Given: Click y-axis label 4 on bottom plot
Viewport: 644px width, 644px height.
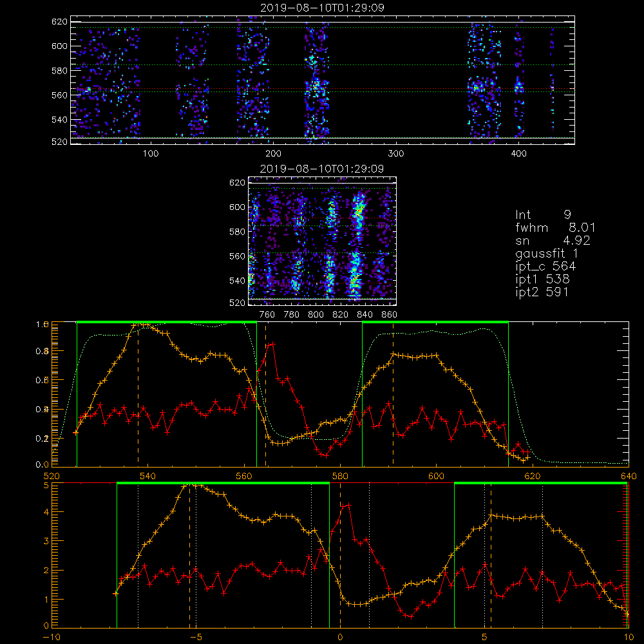Looking at the screenshot, I should pos(46,512).
